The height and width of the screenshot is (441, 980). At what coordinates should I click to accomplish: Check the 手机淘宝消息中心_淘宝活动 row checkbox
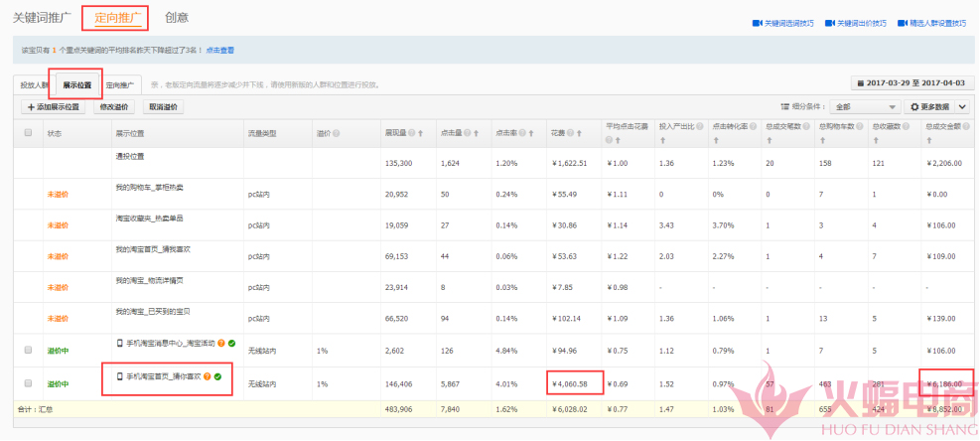pyautogui.click(x=28, y=351)
